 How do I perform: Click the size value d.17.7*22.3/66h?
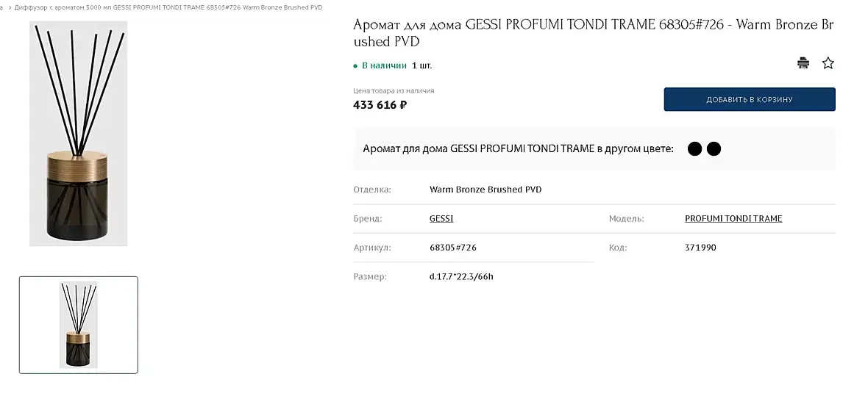(461, 277)
